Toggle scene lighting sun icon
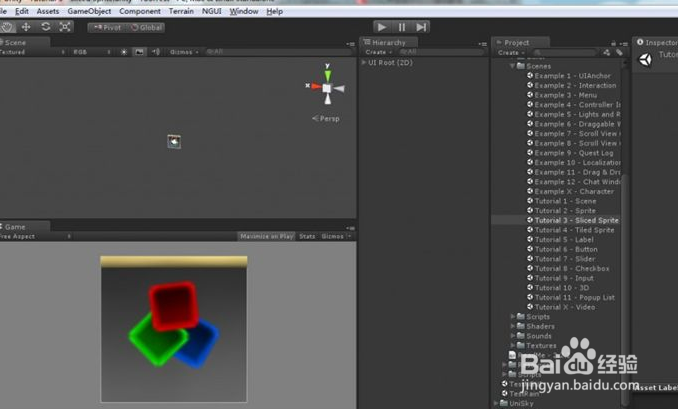 point(124,52)
